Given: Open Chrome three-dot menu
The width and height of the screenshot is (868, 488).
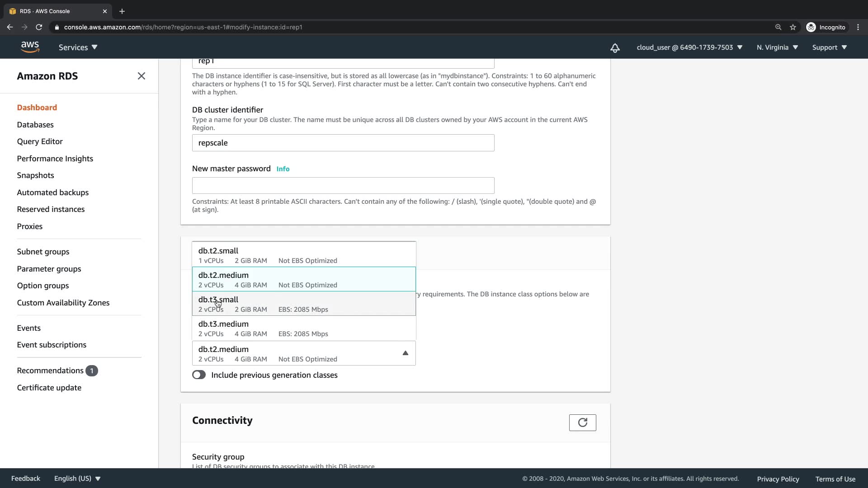Looking at the screenshot, I should click(x=858, y=27).
